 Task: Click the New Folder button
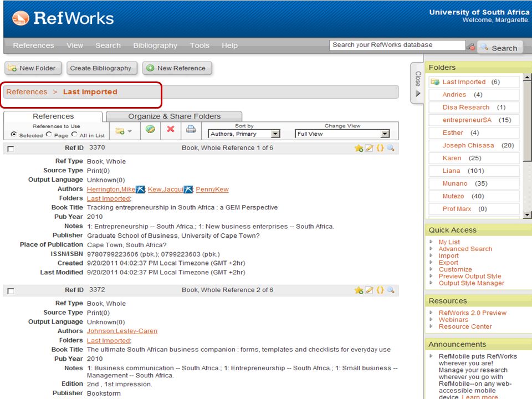pos(33,68)
